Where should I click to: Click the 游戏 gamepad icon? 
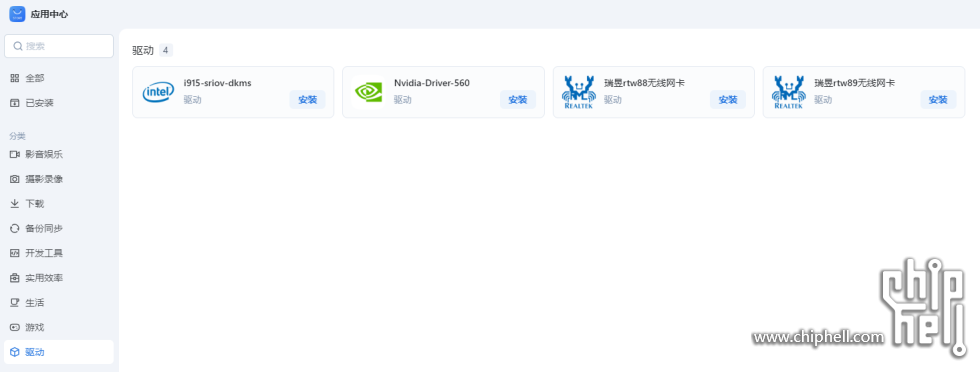point(15,328)
